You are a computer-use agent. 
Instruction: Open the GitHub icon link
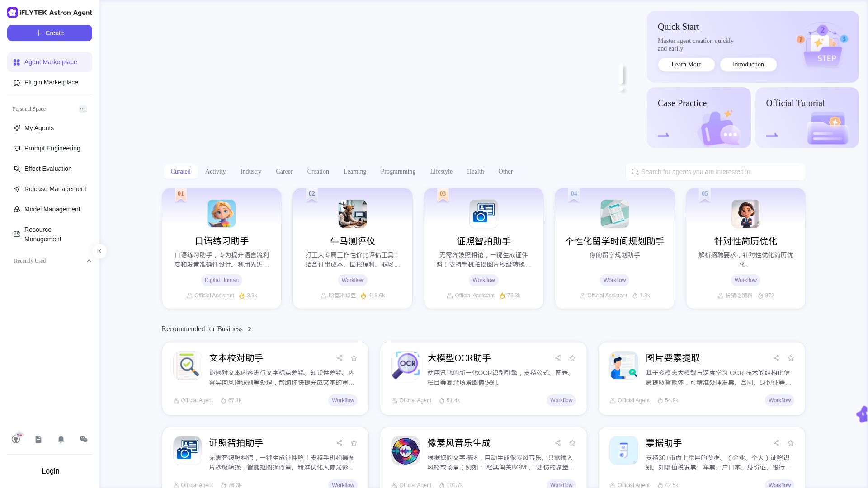pyautogui.click(x=16, y=439)
